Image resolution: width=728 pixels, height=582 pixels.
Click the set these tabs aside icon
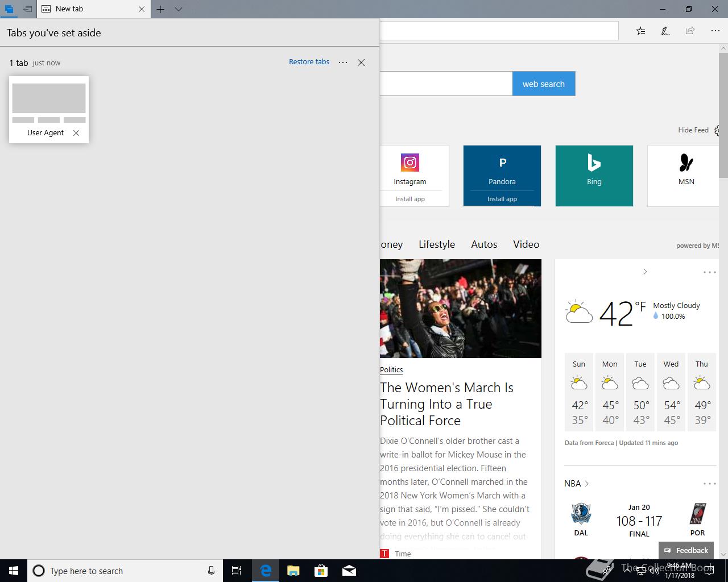[27, 9]
